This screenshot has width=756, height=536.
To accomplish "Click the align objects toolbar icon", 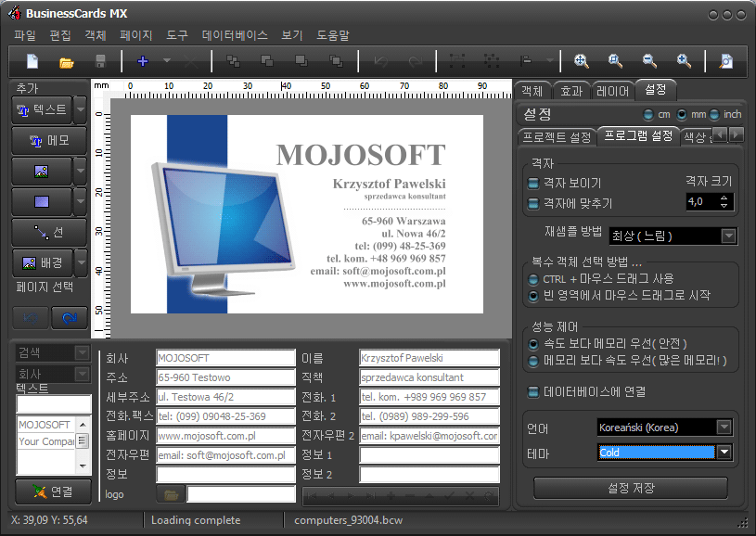I will pyautogui.click(x=526, y=61).
